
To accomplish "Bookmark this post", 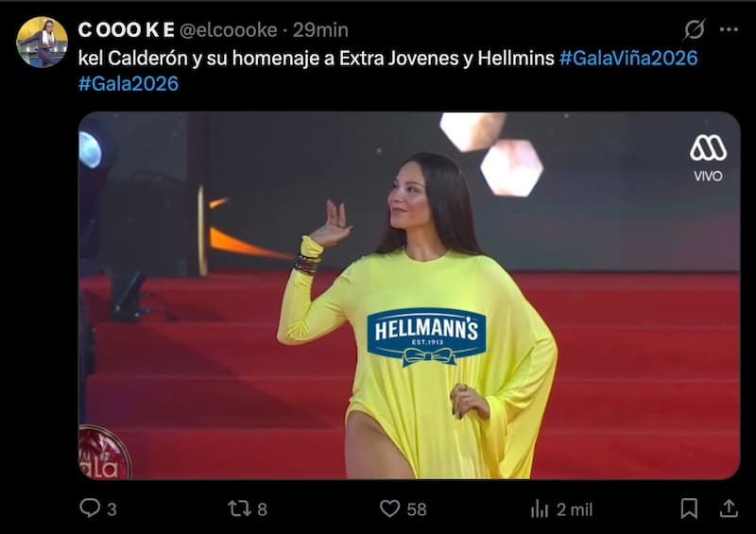I will 689,508.
